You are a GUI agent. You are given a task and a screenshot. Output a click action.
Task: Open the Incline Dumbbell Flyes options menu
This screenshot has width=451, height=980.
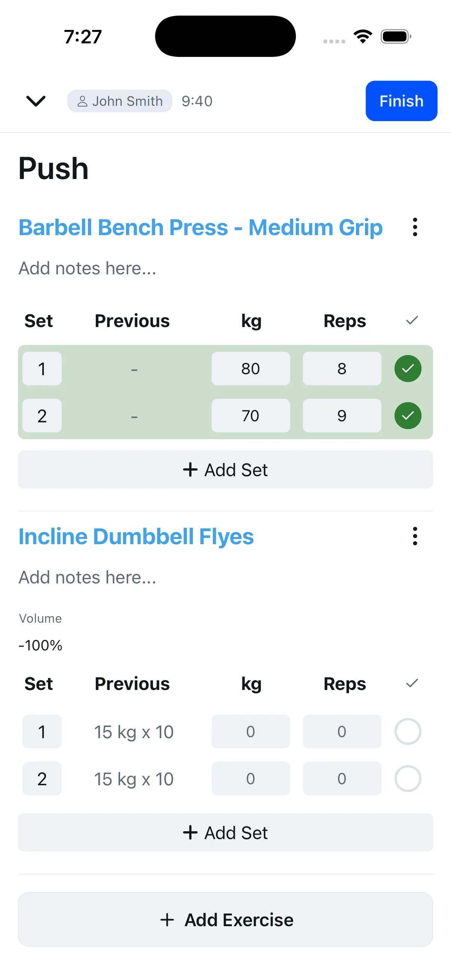tap(414, 536)
